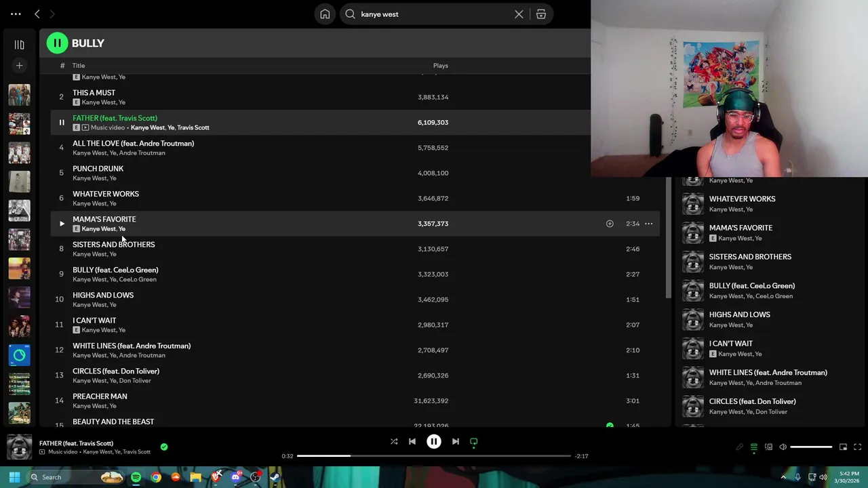
Task: Open the miniplayer icon
Action: pos(843,447)
